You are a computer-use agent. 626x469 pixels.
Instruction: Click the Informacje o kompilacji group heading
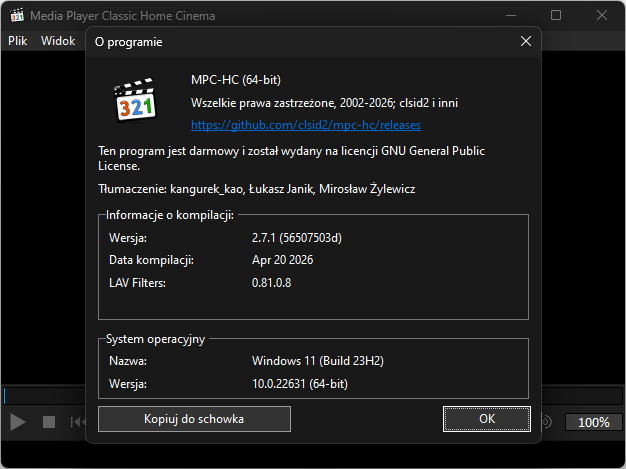[x=170, y=215]
